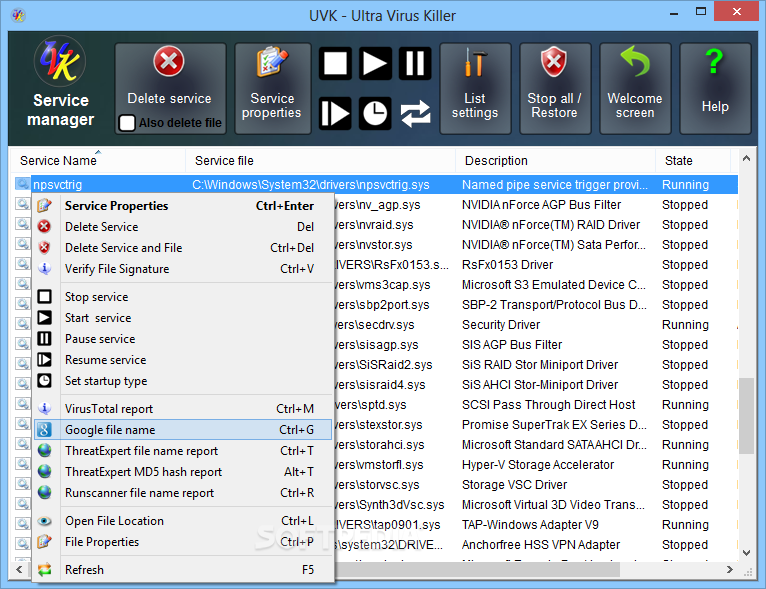Open ThreatExpert file name report
Screen dimensions: 766x589
click(184, 450)
